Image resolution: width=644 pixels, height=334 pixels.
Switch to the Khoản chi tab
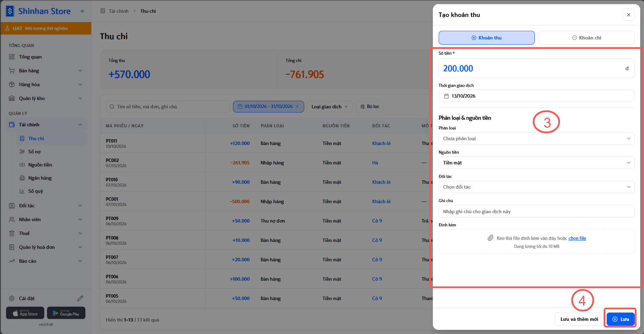click(x=587, y=38)
